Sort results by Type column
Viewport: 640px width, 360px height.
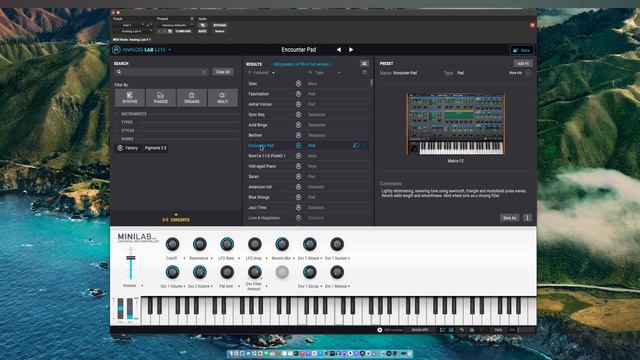[x=324, y=73]
